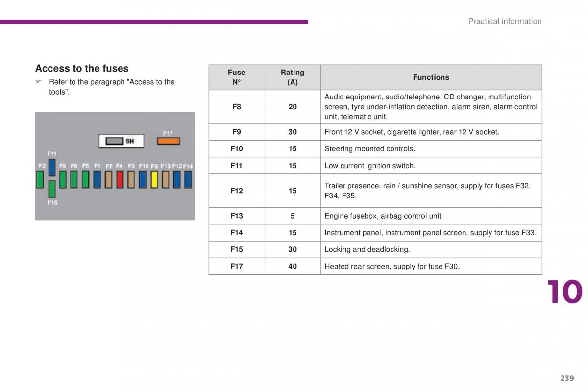
Task: Click the F15 cell in fuse table
Action: [x=237, y=249]
